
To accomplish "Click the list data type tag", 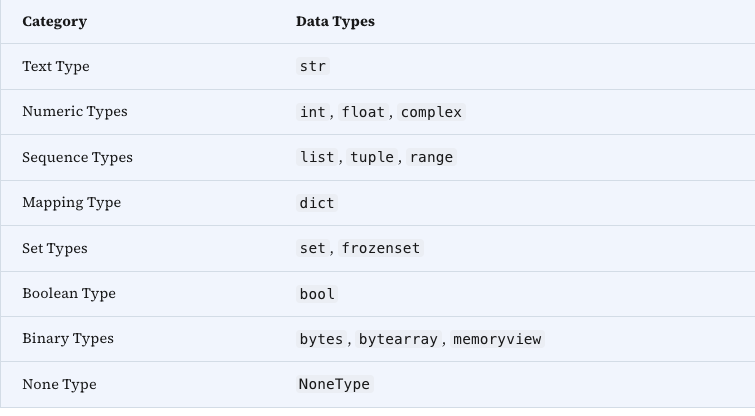I will (317, 157).
